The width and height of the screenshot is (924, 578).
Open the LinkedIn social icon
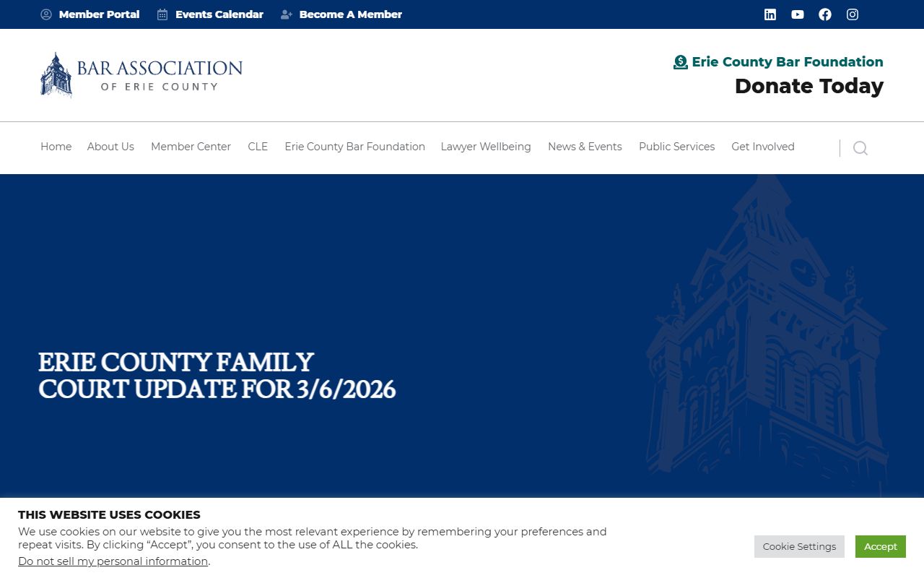tap(770, 14)
